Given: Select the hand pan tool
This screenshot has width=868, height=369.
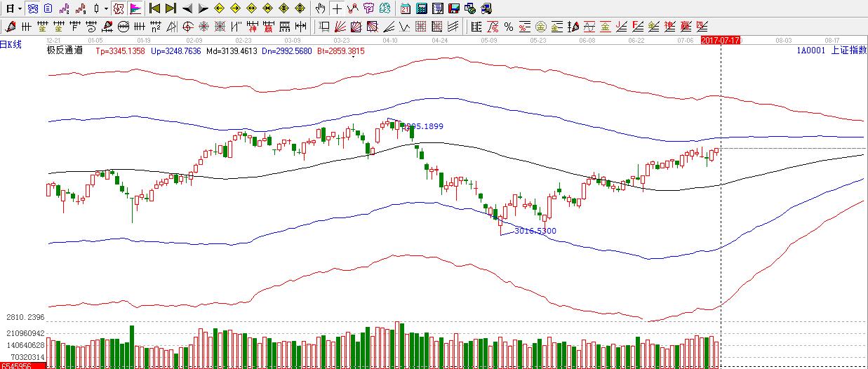Looking at the screenshot, I should pyautogui.click(x=320, y=9).
